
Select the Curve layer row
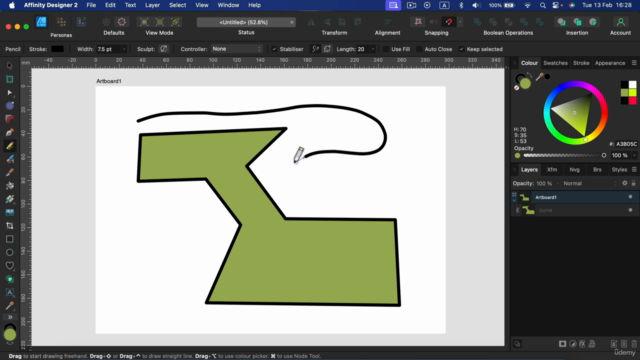575,210
